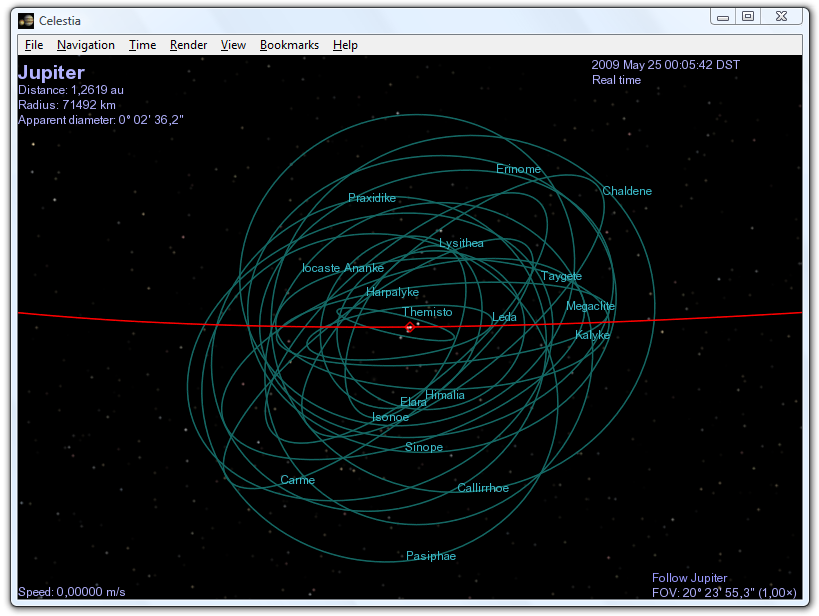The width and height of the screenshot is (819, 616).
Task: Select the Erinome moon label
Action: point(518,169)
